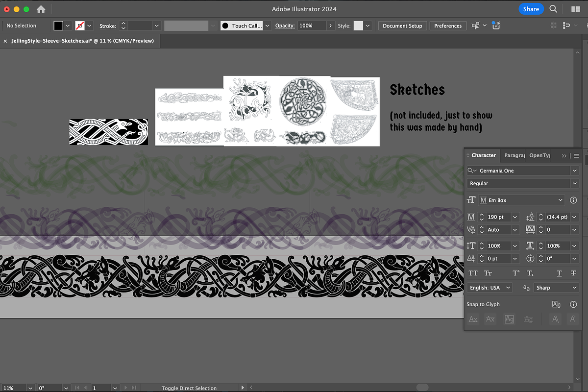Click the Stroke weight stepper arrows
The image size is (588, 392).
tap(123, 25)
